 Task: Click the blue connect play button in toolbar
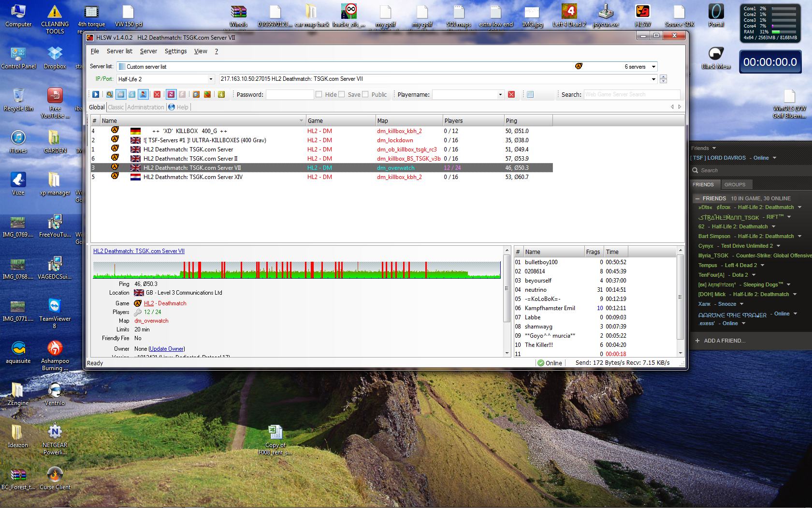[x=96, y=95]
